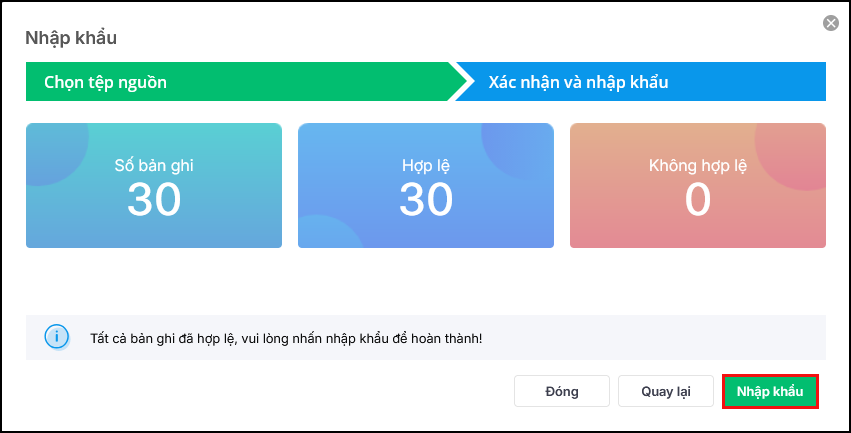Click the 0 count under Không hợp lệ
This screenshot has width=851, height=433.
point(697,200)
